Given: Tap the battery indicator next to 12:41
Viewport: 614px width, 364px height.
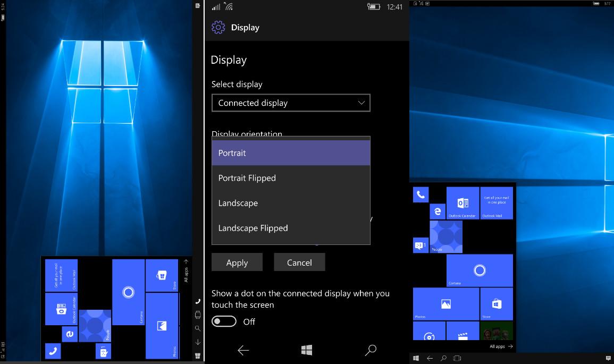Looking at the screenshot, I should tap(374, 7).
